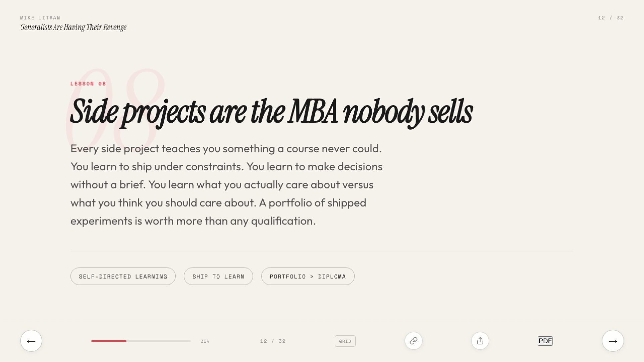
Task: Toggle the Grid view
Action: pyautogui.click(x=345, y=341)
